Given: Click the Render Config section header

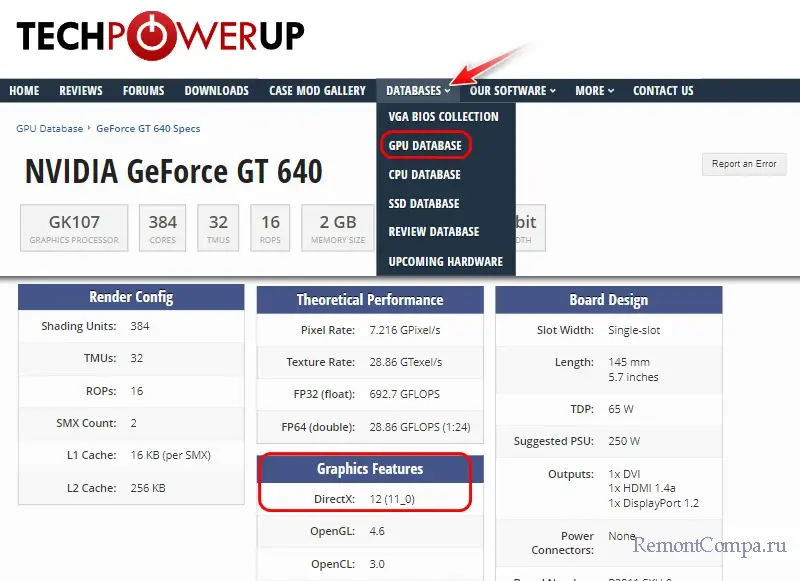Looking at the screenshot, I should [x=131, y=297].
